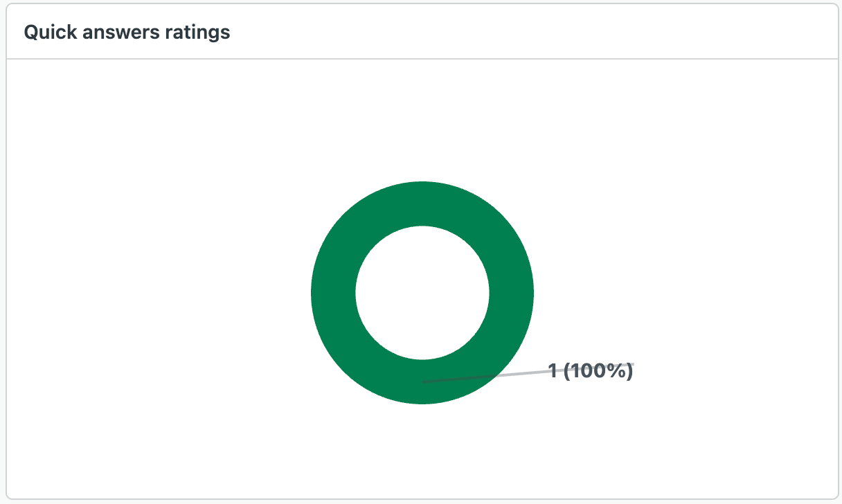The width and height of the screenshot is (842, 504).
Task: Click the top arc of the green ring
Action: (422, 204)
